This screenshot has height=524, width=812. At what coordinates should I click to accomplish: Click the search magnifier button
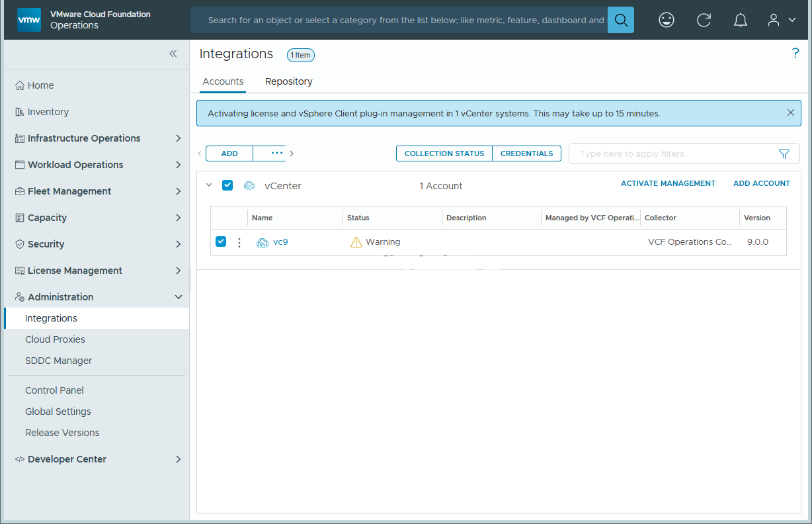click(620, 20)
